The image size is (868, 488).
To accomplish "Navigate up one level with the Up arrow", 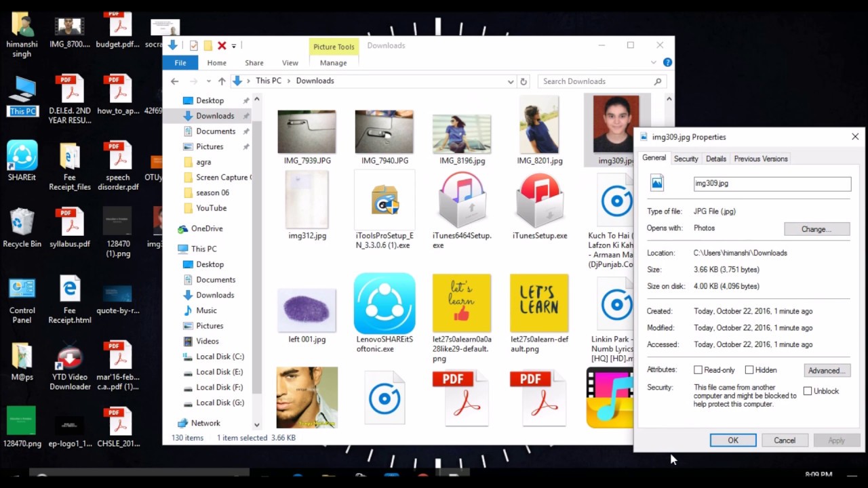I will click(x=222, y=81).
